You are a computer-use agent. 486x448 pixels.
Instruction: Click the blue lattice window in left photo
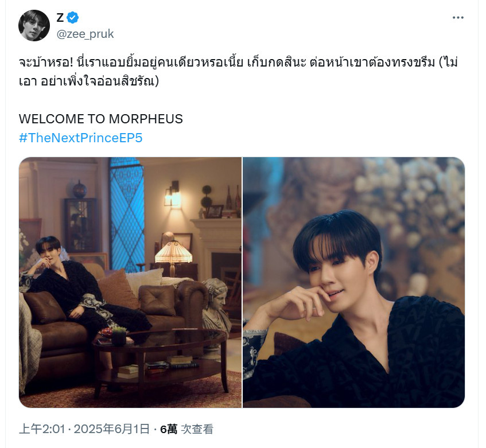click(127, 214)
